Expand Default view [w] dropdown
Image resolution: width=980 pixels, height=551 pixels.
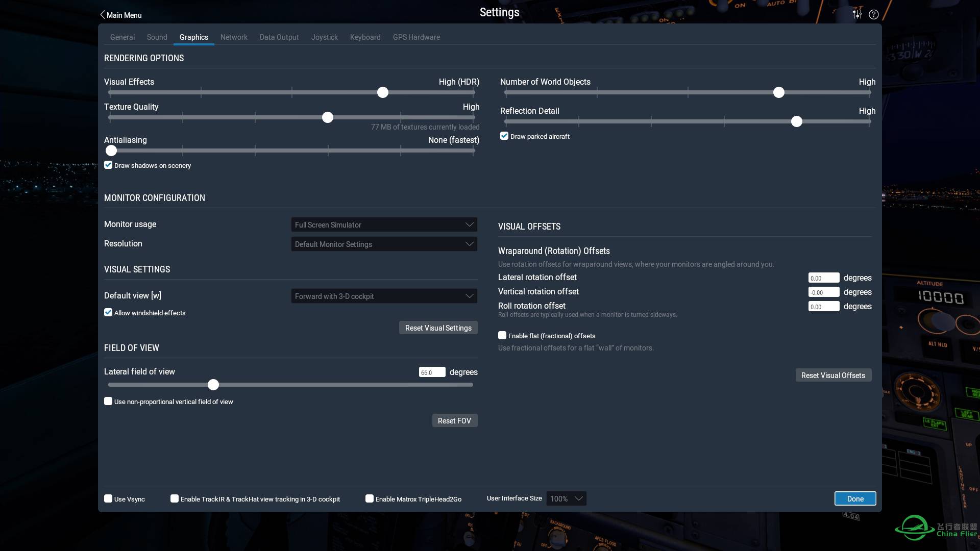pos(383,296)
